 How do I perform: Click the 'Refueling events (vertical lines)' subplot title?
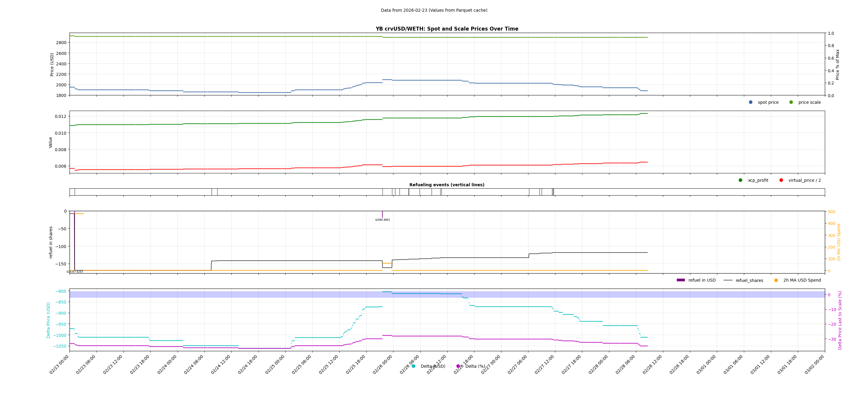coord(447,185)
